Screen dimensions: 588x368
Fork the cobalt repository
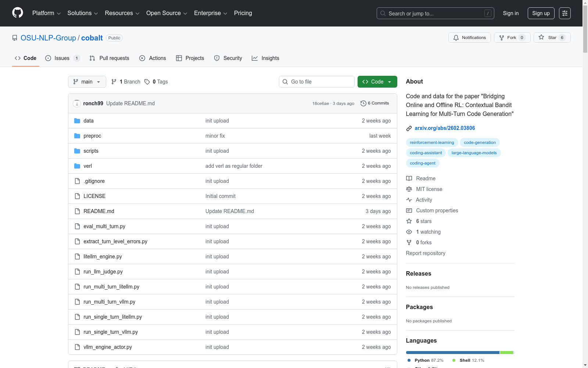512,38
